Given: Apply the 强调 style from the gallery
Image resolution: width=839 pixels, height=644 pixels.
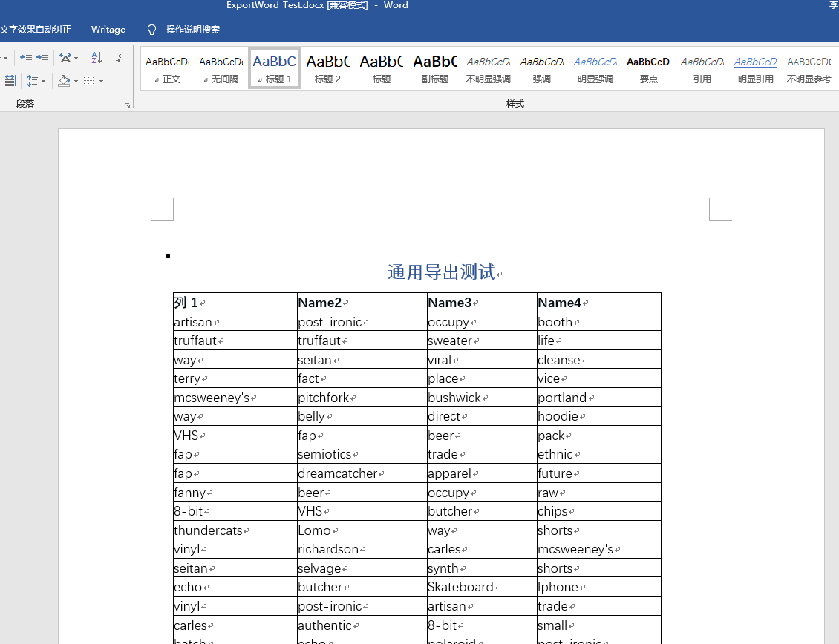Looking at the screenshot, I should click(x=541, y=67).
